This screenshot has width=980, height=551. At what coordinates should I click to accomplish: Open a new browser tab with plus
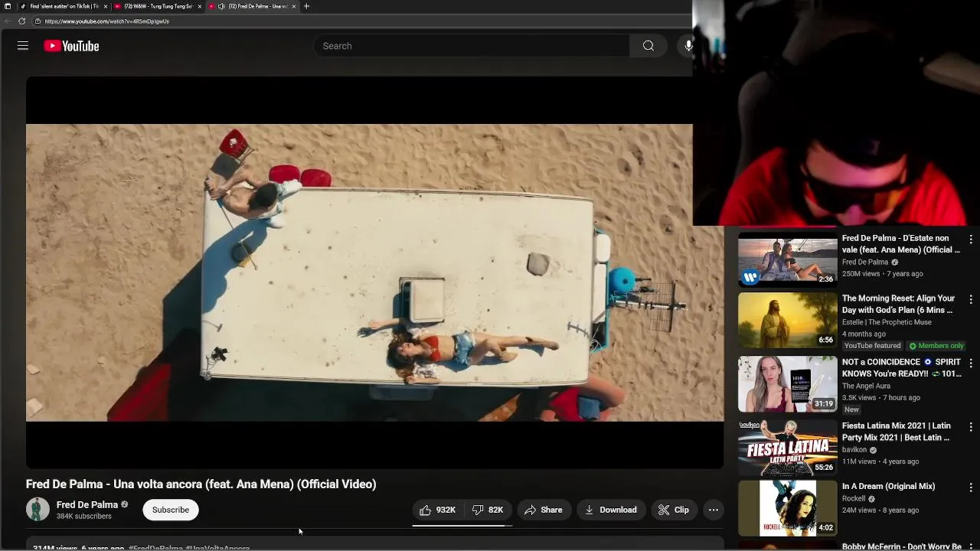click(x=306, y=6)
